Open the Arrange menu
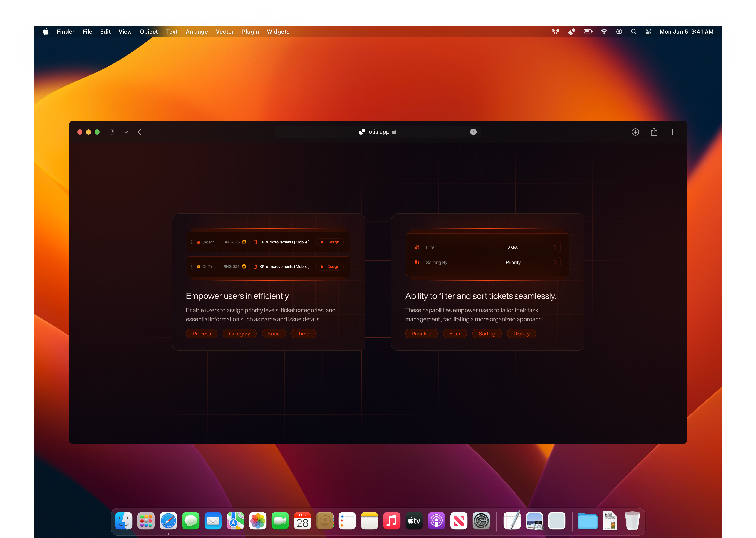 pos(197,31)
